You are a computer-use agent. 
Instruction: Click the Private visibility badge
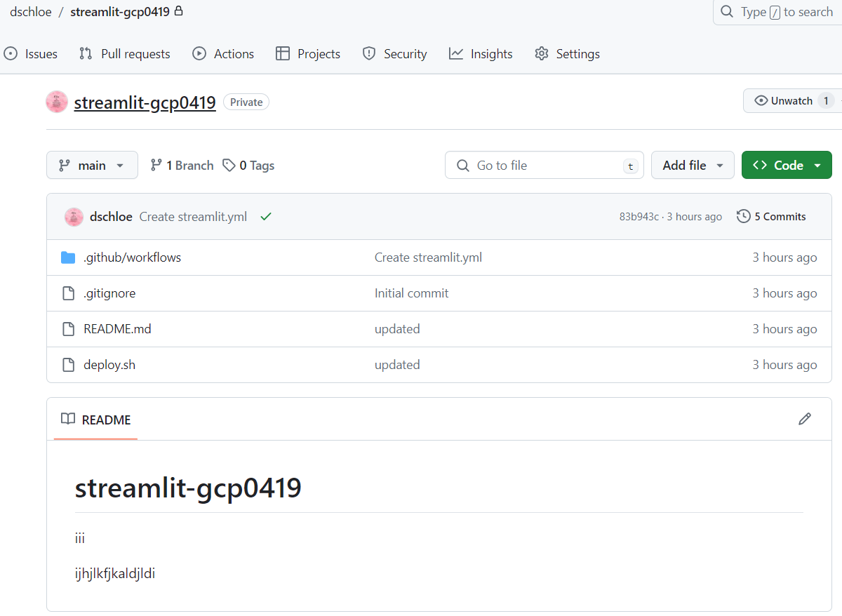tap(246, 102)
